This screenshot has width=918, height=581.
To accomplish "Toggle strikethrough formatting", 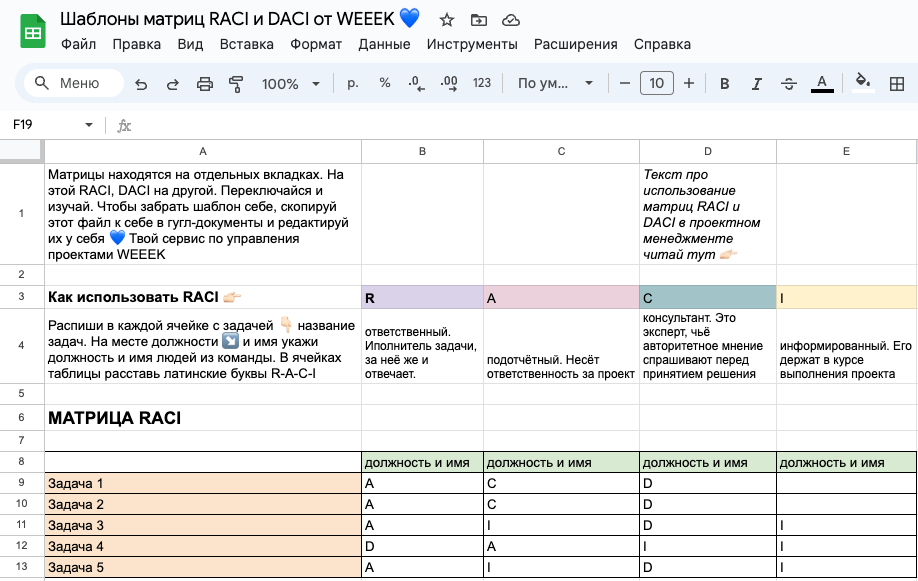I will 789,84.
